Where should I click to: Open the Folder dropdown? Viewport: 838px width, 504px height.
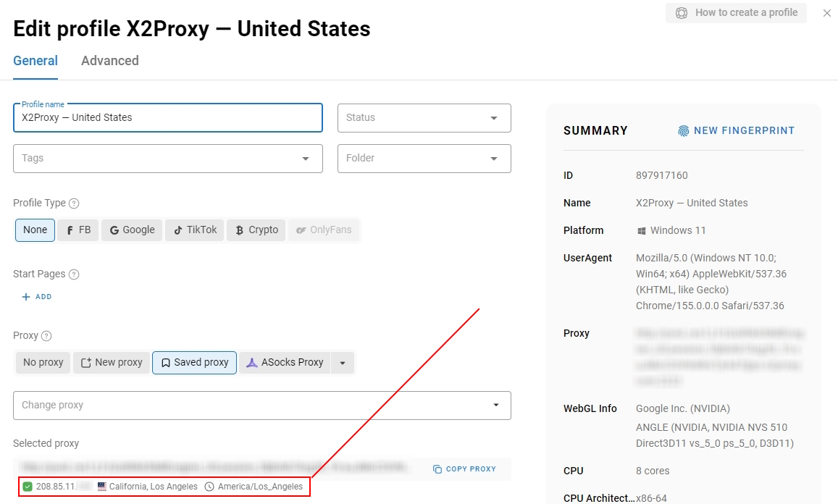click(x=424, y=158)
